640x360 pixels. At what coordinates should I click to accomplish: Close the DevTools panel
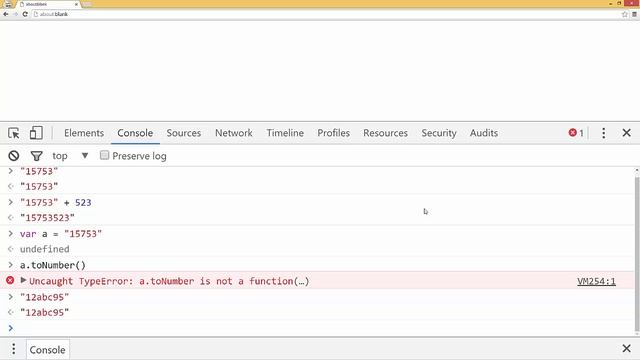pos(627,133)
